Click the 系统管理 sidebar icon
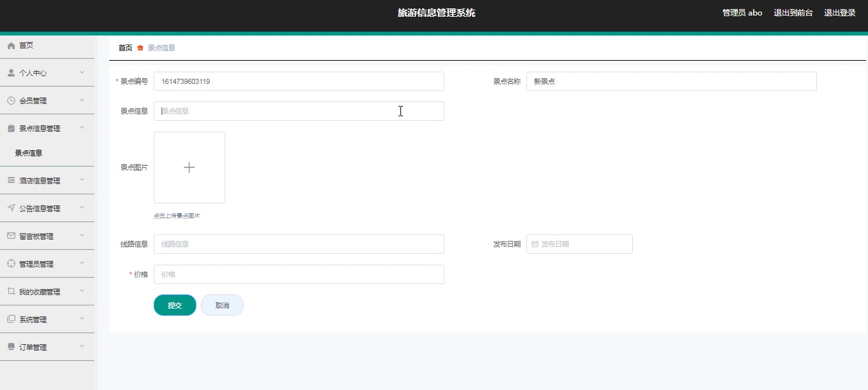The image size is (868, 390). (x=10, y=318)
